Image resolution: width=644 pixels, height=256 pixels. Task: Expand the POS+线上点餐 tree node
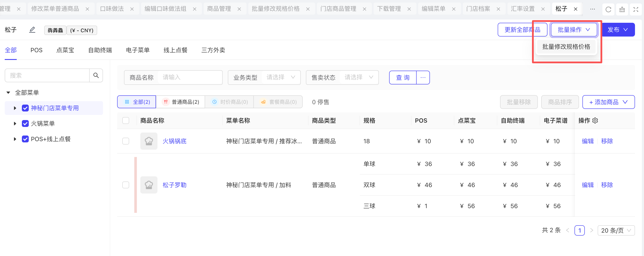(x=15, y=139)
